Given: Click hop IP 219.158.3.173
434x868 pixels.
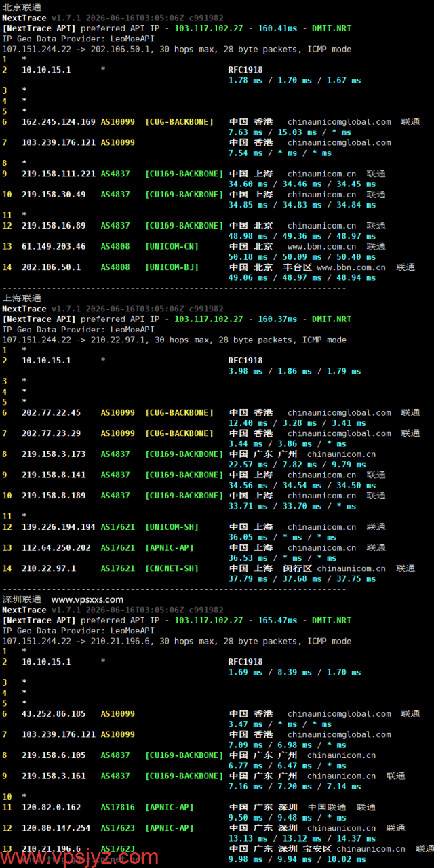Looking at the screenshot, I should tap(54, 454).
